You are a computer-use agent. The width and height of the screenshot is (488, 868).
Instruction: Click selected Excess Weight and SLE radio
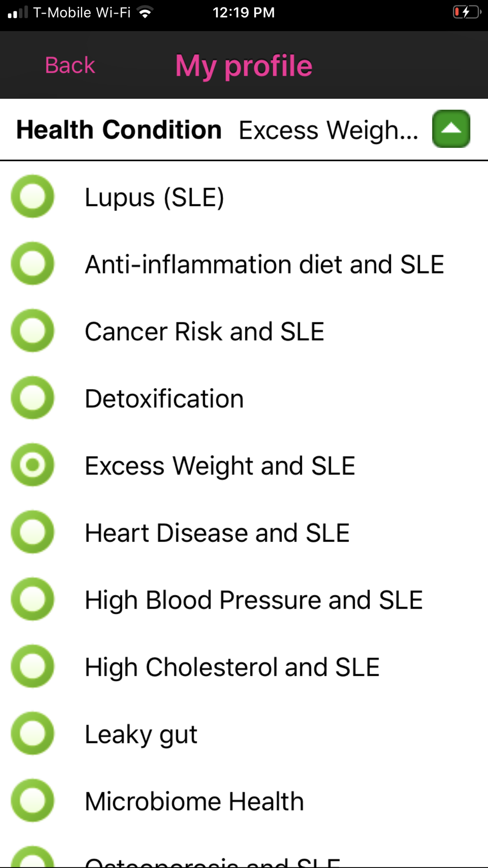(x=33, y=465)
